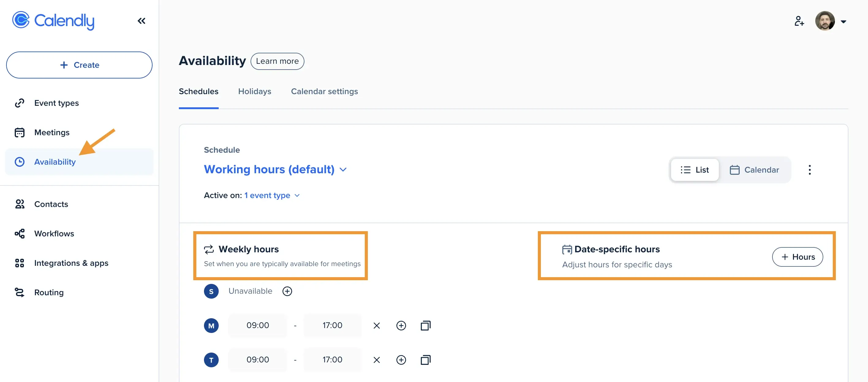868x382 pixels.
Task: Copy Monday's hours to other days
Action: (x=425, y=325)
